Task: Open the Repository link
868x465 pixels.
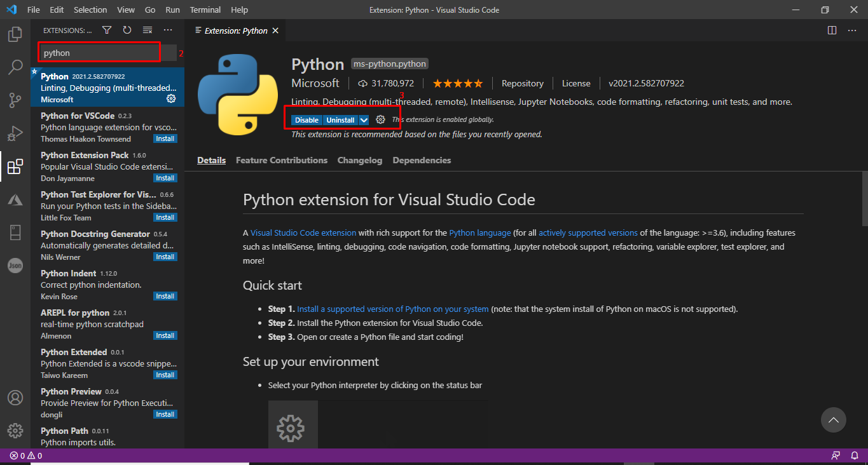Action: (522, 84)
